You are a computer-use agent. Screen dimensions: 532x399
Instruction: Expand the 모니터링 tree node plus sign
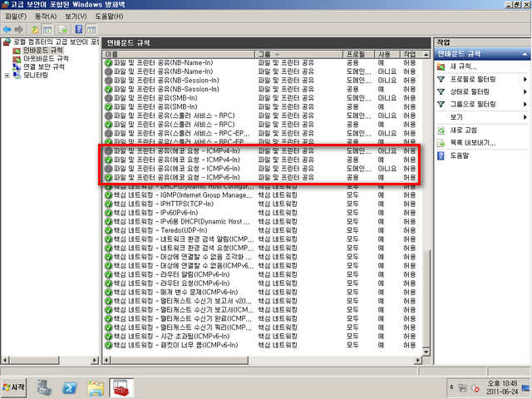[x=7, y=76]
